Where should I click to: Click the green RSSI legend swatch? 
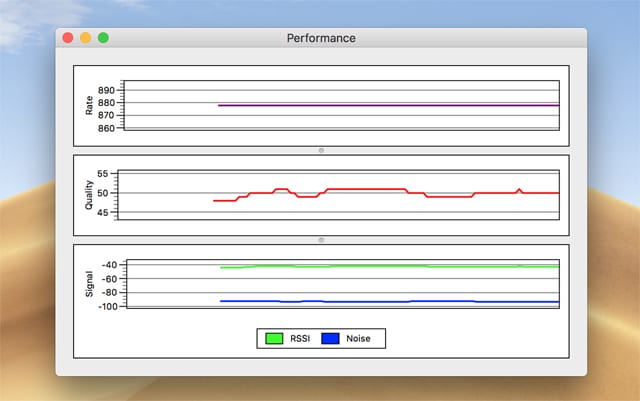pos(273,339)
